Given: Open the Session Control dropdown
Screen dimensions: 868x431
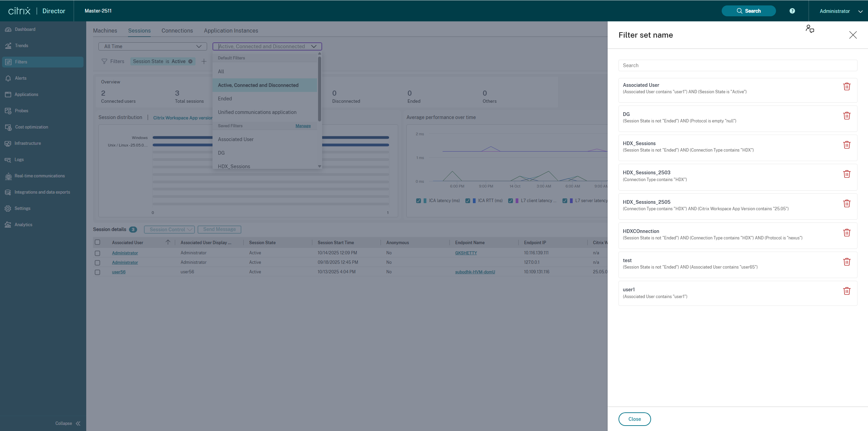Looking at the screenshot, I should pos(169,230).
